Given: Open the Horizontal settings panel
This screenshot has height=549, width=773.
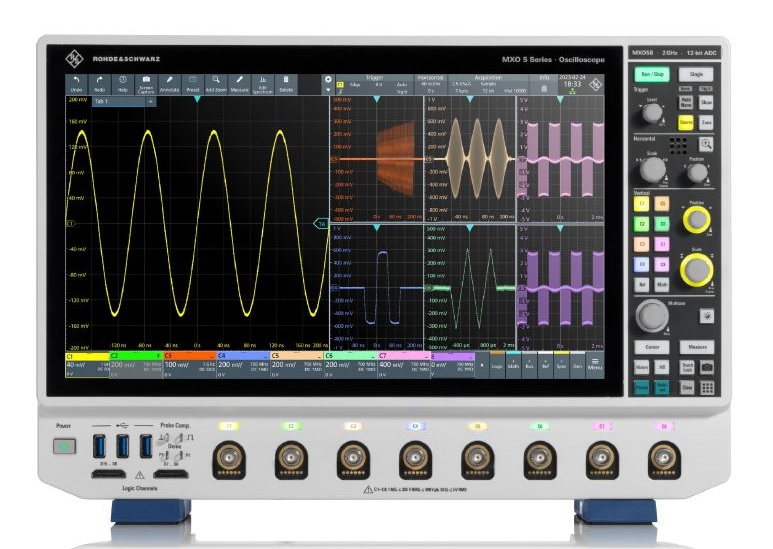Looking at the screenshot, I should (x=430, y=84).
